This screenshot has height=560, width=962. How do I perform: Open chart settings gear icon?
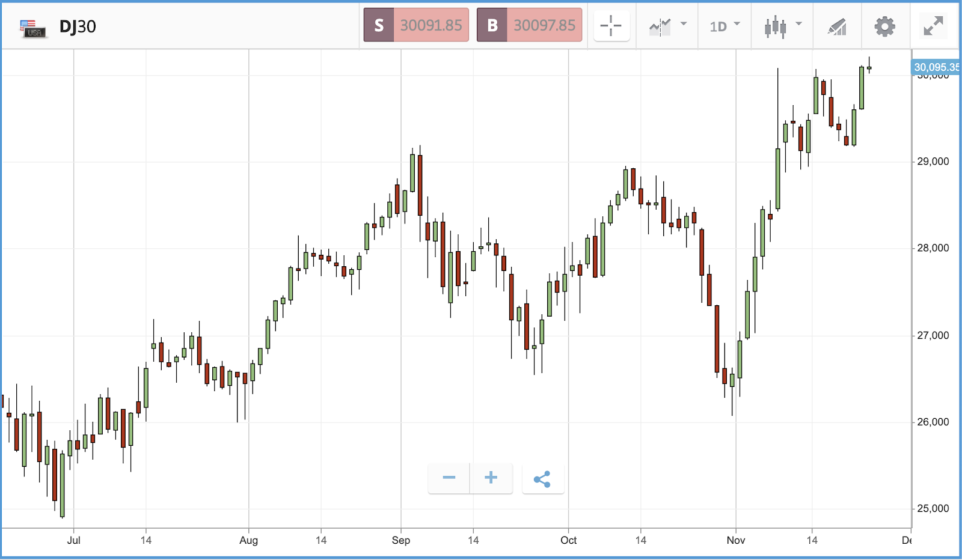point(884,26)
